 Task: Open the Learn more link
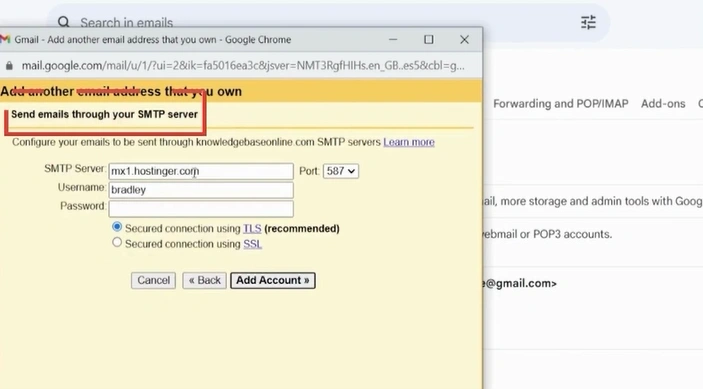pyautogui.click(x=409, y=142)
